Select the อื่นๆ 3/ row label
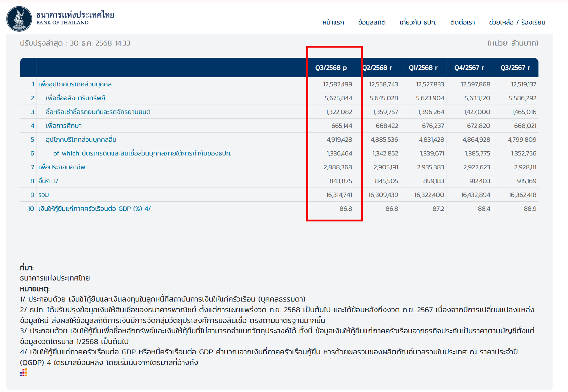Image resolution: width=568 pixels, height=392 pixels. pos(48,181)
